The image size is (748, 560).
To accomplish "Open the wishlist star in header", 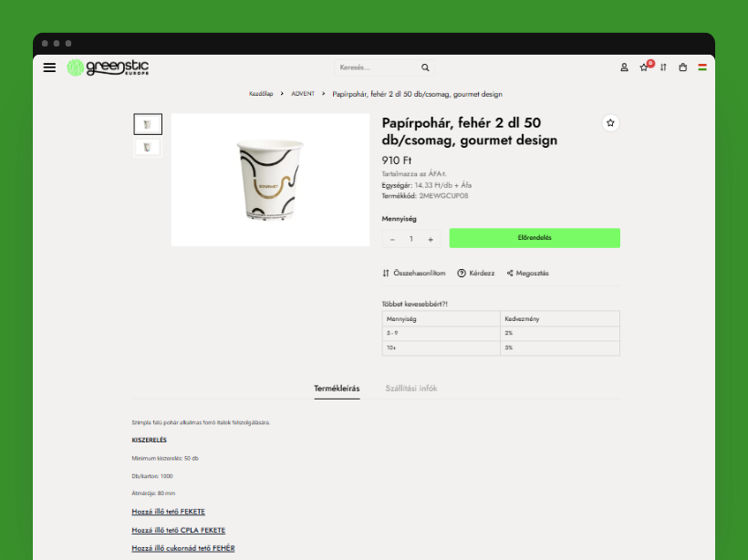I will [x=643, y=67].
